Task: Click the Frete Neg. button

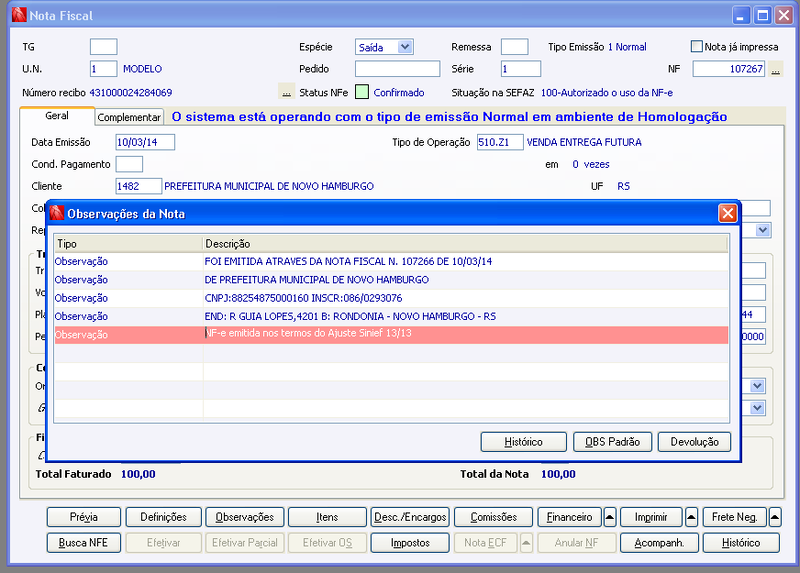Action: coord(734,517)
